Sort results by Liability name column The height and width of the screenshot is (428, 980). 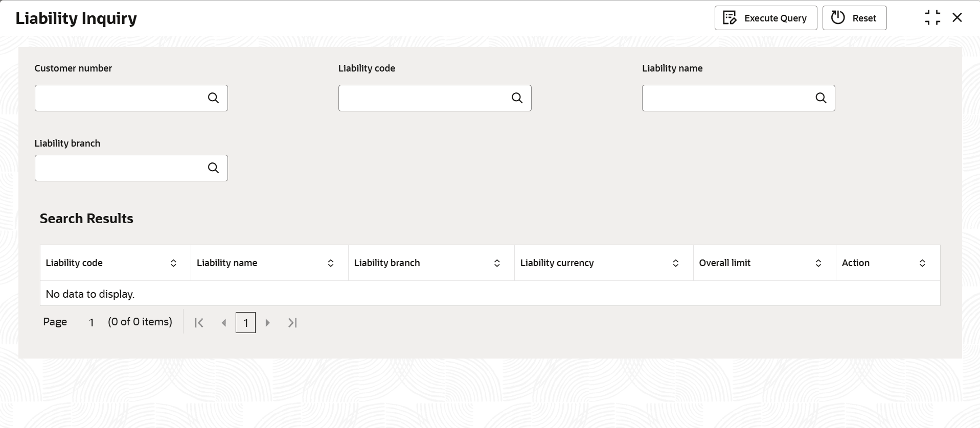coord(331,263)
